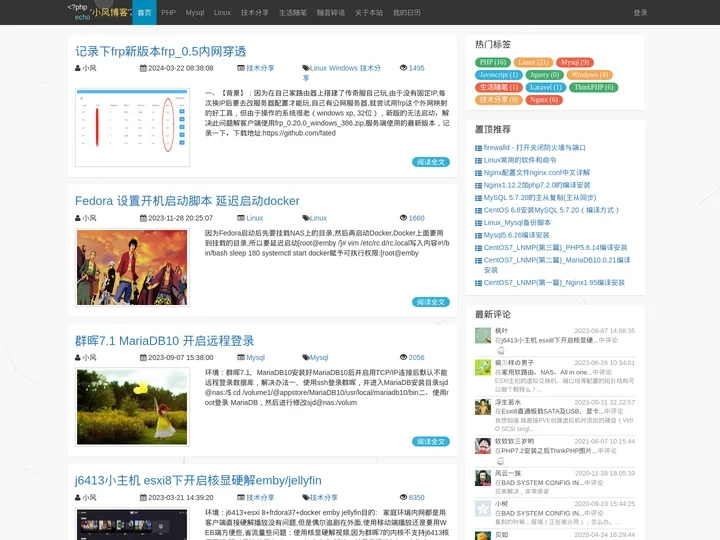Open the 首页 navigation tab
Image resolution: width=720 pixels, height=540 pixels.
(144, 12)
